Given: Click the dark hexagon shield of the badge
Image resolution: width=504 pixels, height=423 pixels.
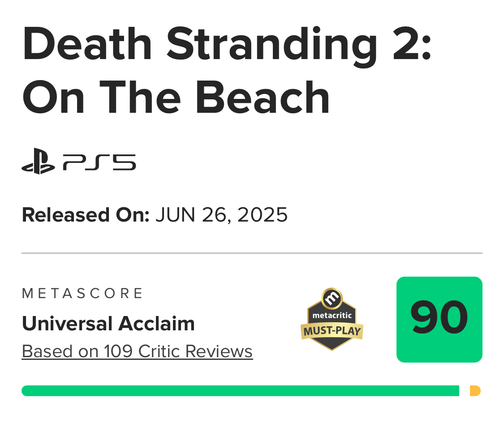Looking at the screenshot, I should pyautogui.click(x=332, y=325).
